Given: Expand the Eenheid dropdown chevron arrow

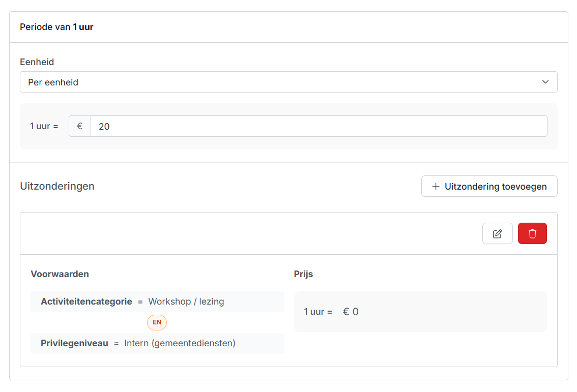Looking at the screenshot, I should point(545,82).
